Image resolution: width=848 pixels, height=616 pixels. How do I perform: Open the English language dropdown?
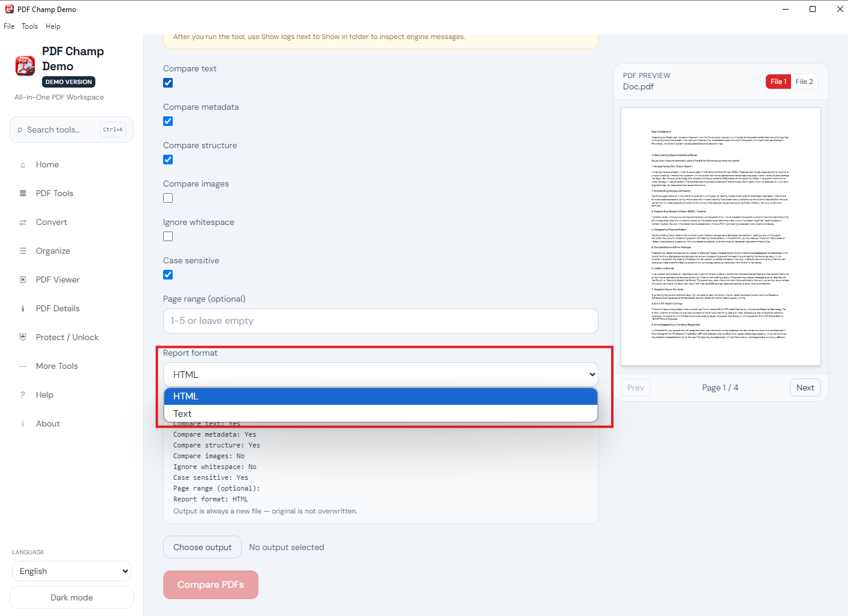point(72,572)
